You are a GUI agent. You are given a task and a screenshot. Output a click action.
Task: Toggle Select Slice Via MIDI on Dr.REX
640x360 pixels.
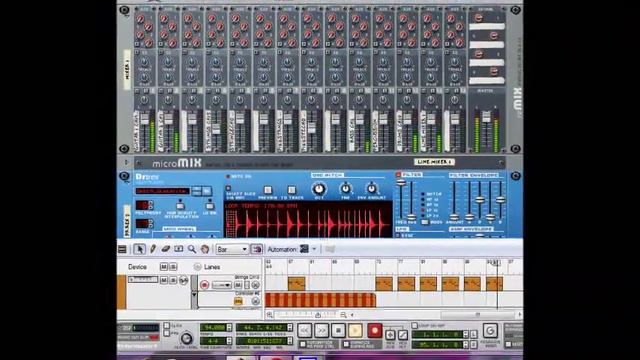point(229,189)
